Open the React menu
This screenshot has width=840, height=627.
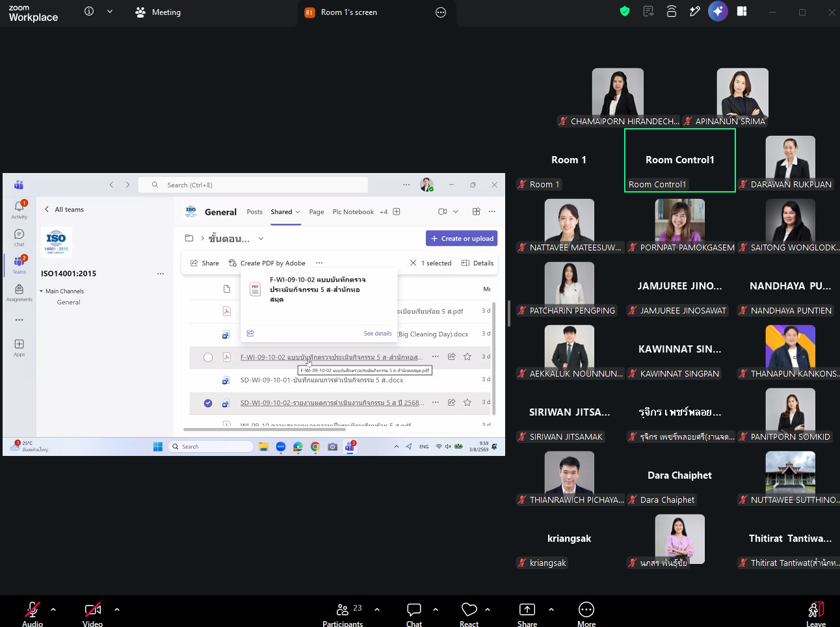point(469,613)
